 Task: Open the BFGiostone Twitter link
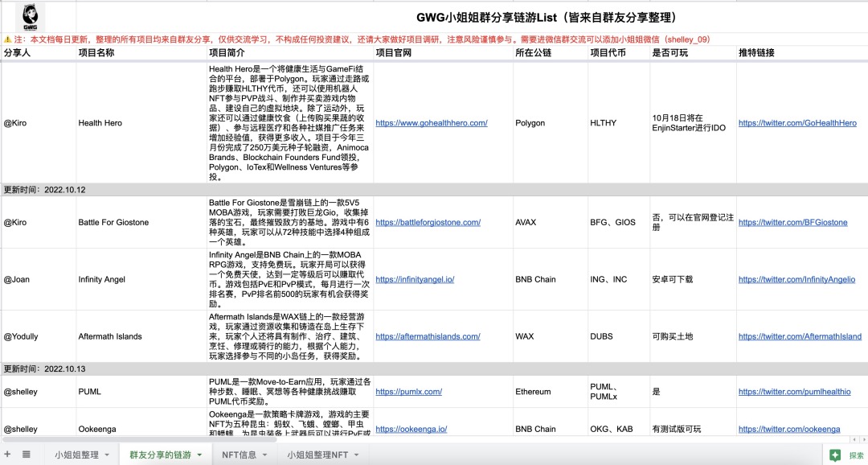pyautogui.click(x=792, y=222)
